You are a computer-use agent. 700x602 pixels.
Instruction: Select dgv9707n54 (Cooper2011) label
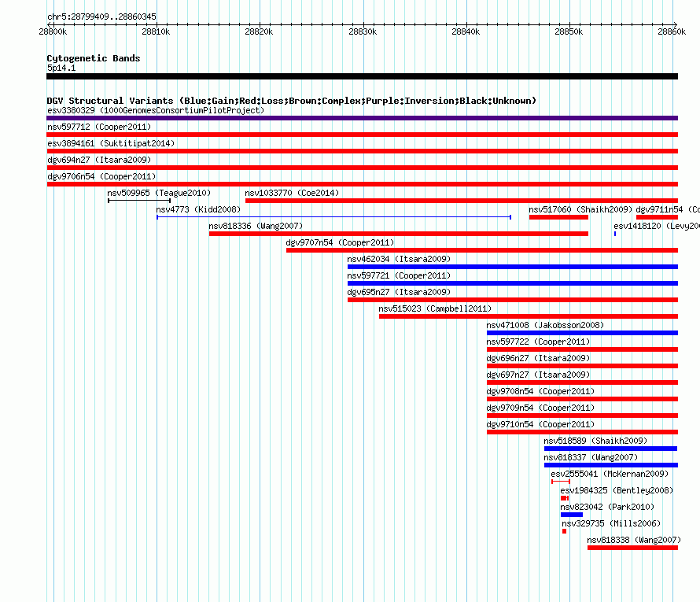pyautogui.click(x=341, y=242)
